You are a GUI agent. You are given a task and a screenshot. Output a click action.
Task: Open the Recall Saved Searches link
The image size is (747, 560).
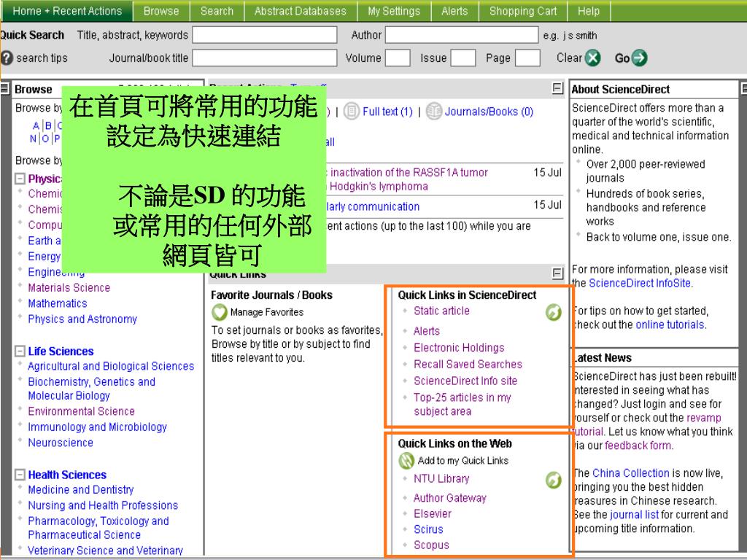[x=468, y=365]
